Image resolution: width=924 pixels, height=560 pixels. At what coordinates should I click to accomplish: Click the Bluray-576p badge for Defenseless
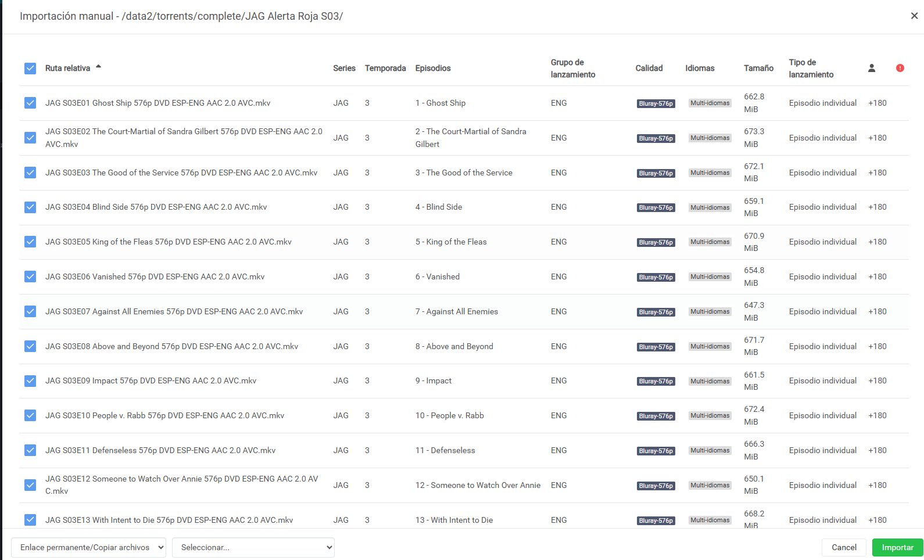(656, 451)
